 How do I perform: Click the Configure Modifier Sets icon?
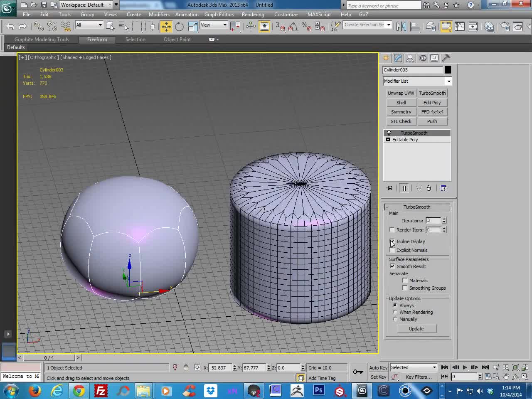(444, 188)
